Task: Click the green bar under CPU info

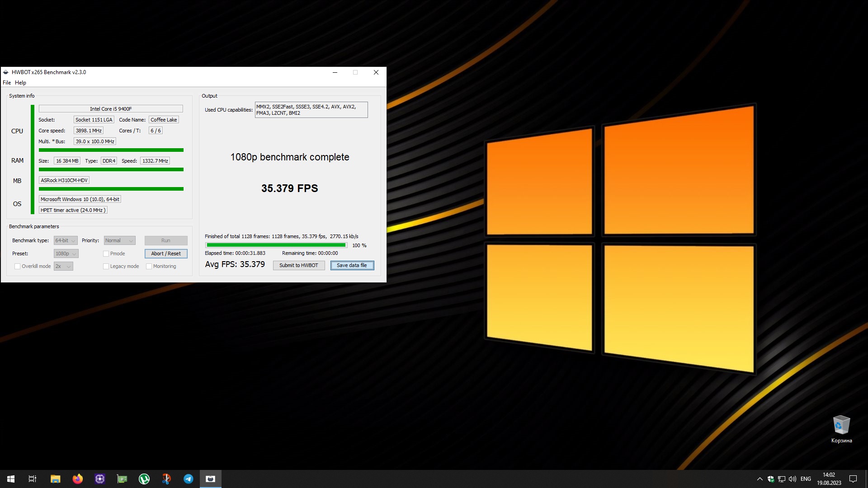Action: point(111,150)
